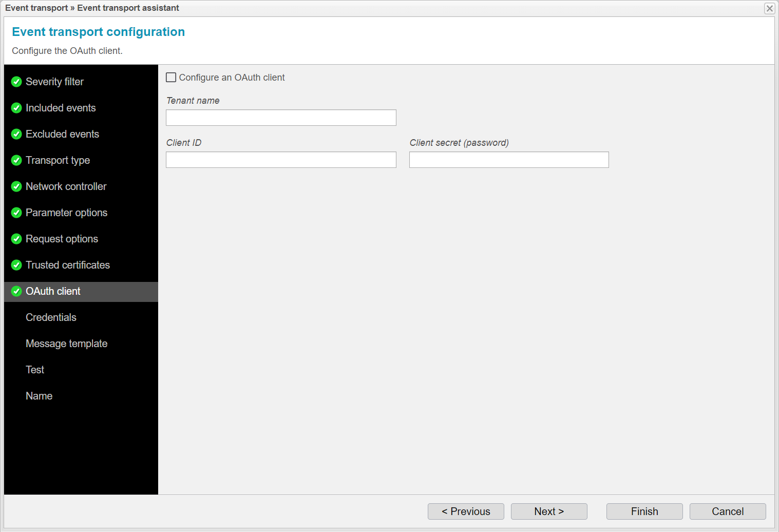Viewport: 779px width, 532px height.
Task: Enable the Configure an OAuth client checkbox
Action: click(171, 77)
